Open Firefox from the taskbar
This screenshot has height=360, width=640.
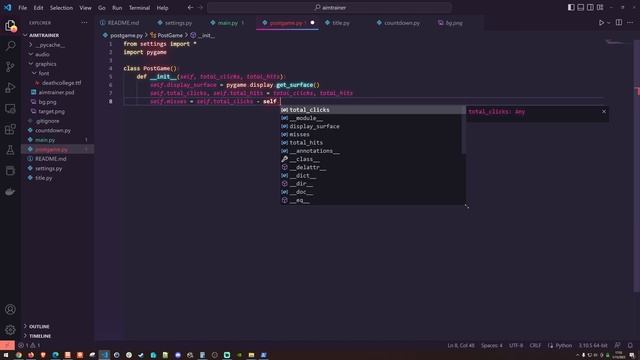[x=31, y=355]
